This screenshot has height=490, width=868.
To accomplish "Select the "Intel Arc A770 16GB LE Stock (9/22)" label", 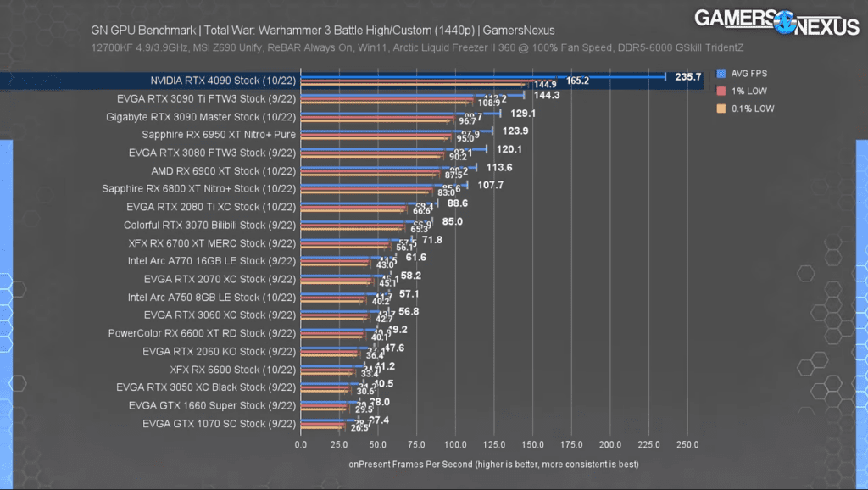I will click(212, 261).
